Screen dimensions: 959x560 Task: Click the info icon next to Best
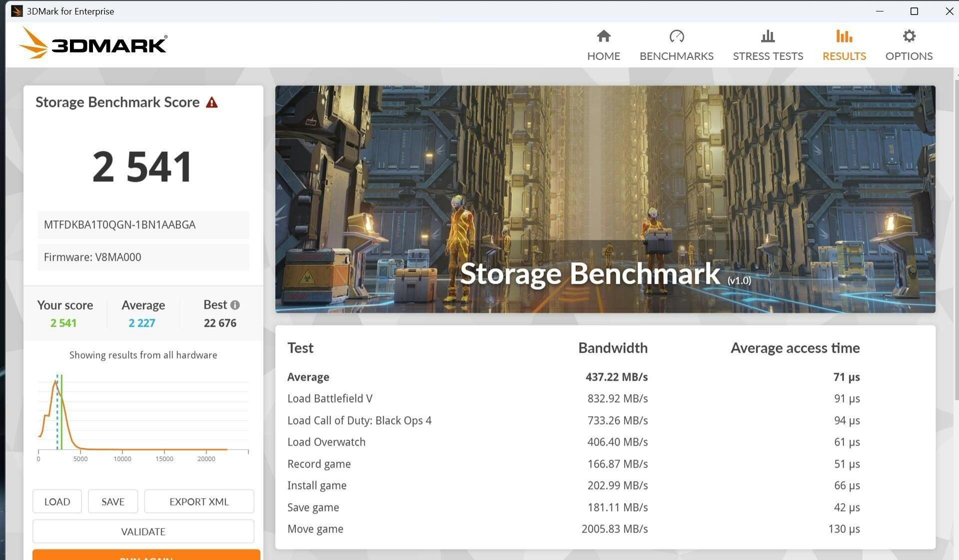tap(235, 305)
